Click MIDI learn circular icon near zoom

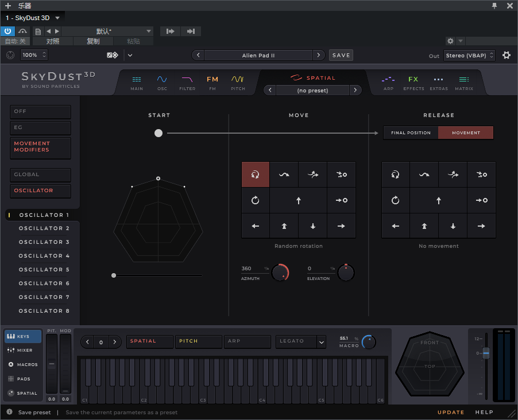[10, 55]
